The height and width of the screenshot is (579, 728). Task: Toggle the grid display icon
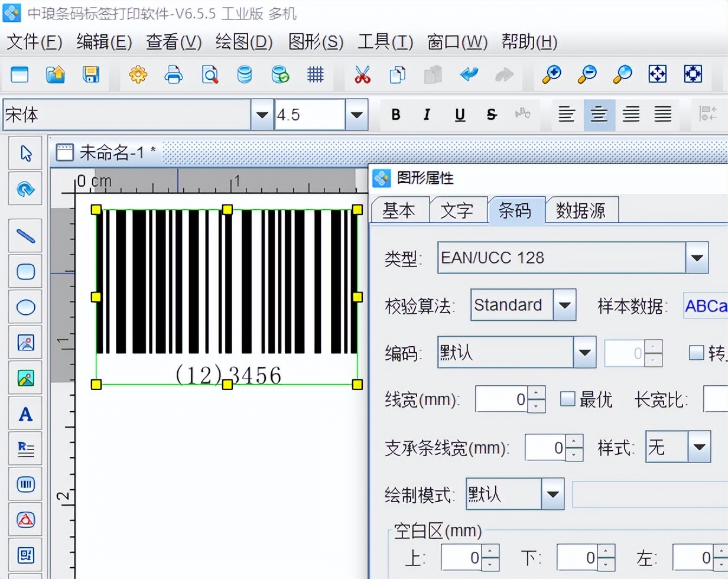point(316,74)
